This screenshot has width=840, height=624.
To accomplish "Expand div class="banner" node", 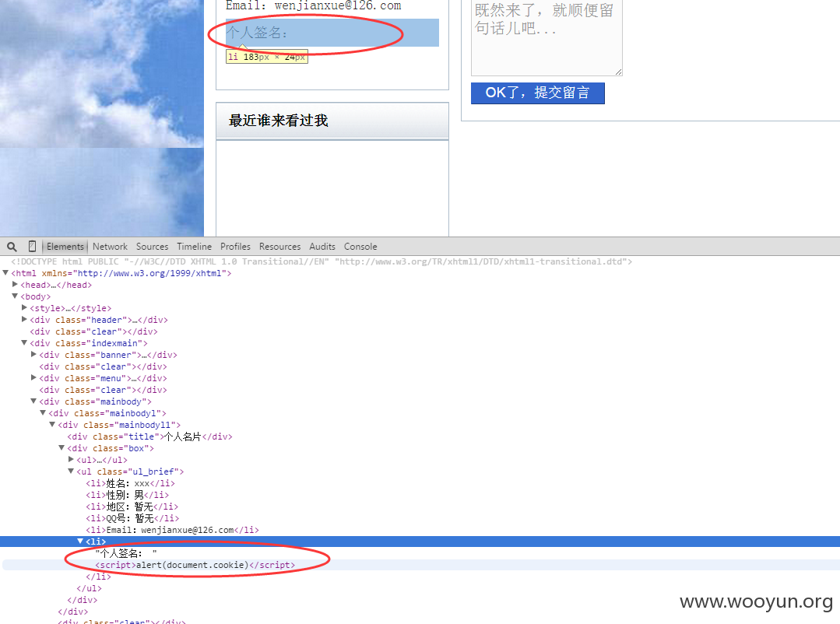I will 33,355.
